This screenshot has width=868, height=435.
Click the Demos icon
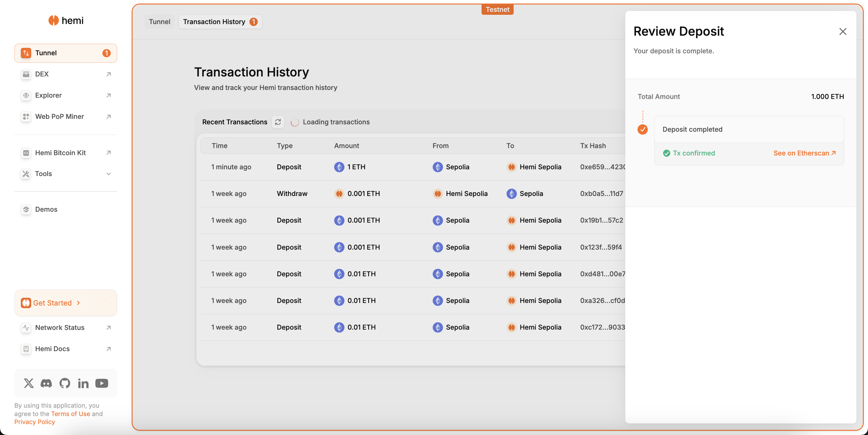[26, 209]
